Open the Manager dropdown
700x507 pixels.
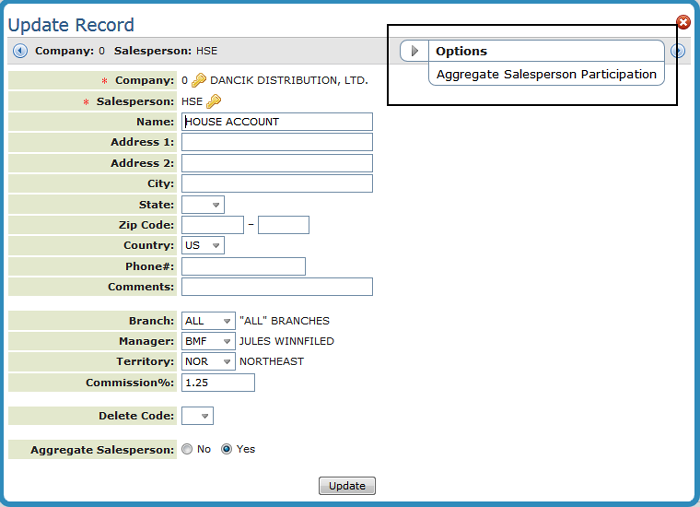coord(209,342)
